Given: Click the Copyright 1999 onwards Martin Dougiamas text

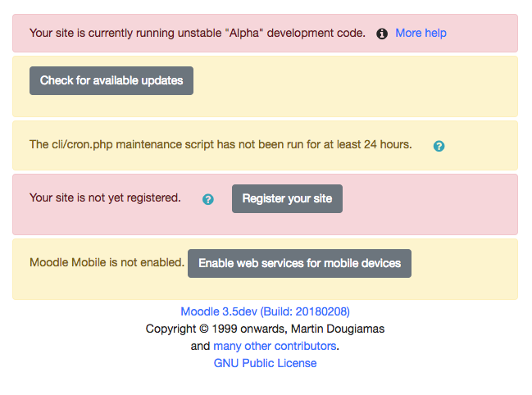Looking at the screenshot, I should (x=265, y=329).
